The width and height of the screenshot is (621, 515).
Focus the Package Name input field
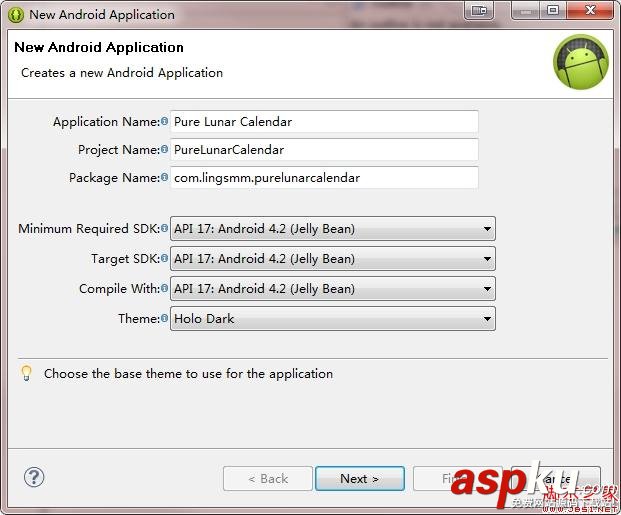pos(324,177)
